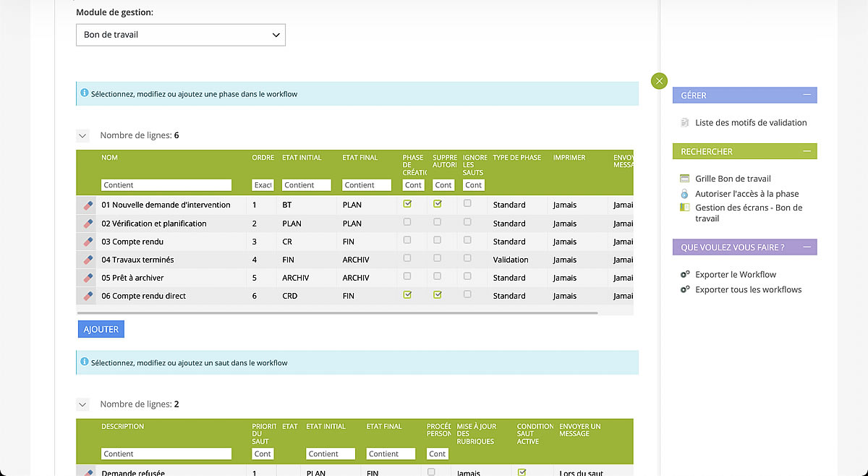Screen dimensions: 868x476
Task: Click edit icon for 03 Compte rendu row
Action: 87,242
